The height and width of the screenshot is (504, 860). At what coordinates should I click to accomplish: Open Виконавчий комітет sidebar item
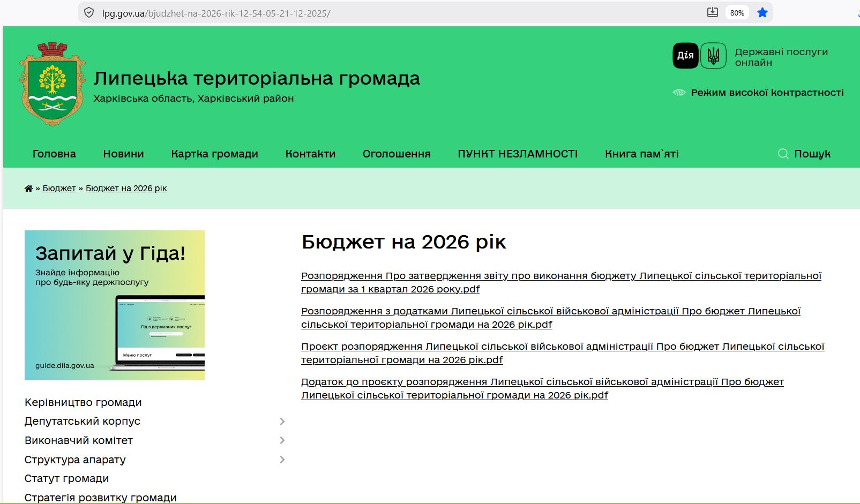coord(78,440)
